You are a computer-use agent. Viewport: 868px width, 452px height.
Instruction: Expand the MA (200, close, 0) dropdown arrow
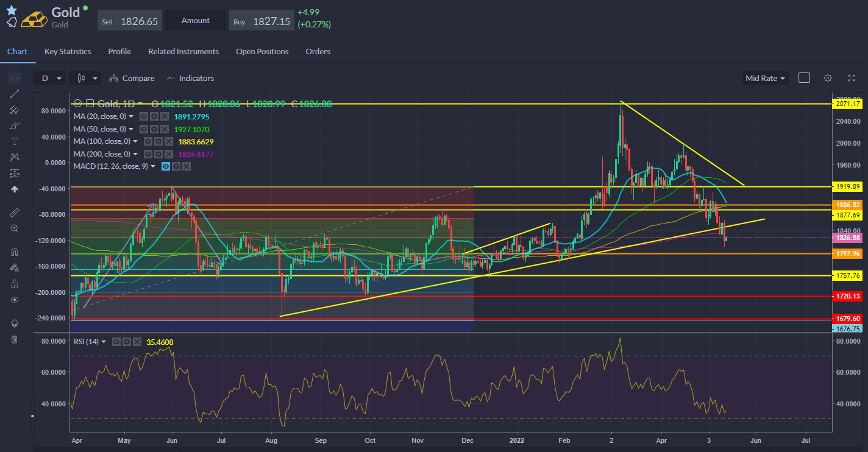135,154
